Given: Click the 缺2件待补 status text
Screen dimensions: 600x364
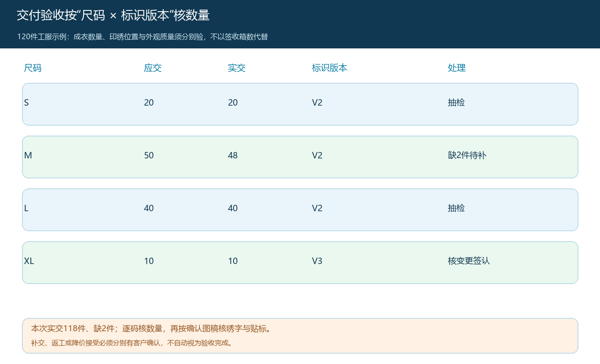Looking at the screenshot, I should click(x=467, y=155).
